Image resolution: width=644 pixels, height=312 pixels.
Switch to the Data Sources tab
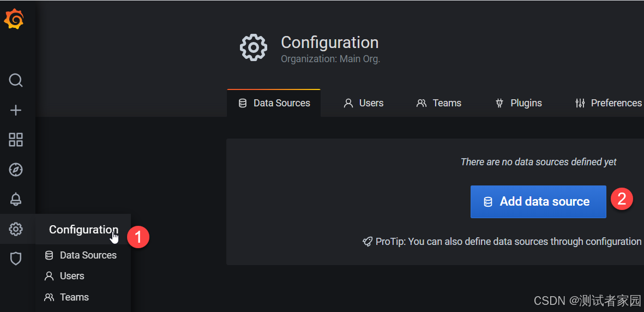[274, 103]
